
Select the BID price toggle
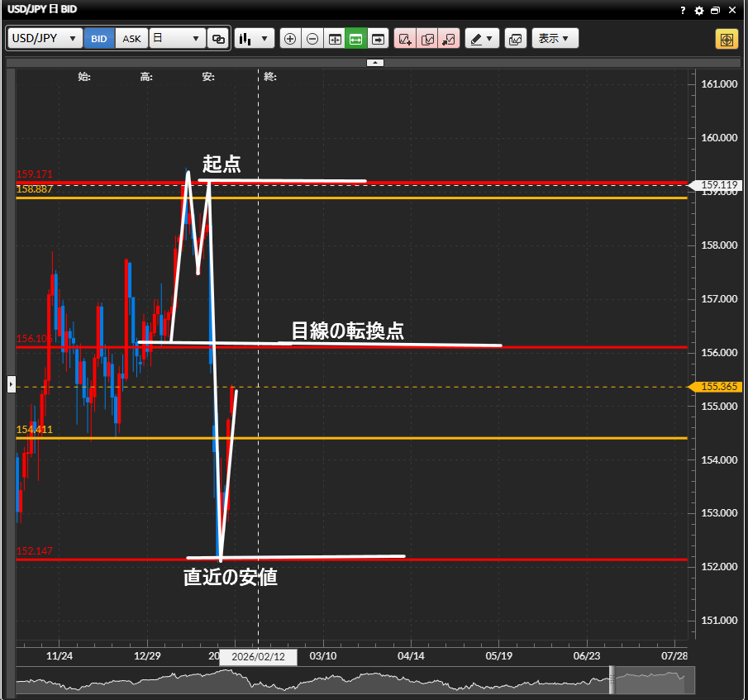[x=99, y=39]
